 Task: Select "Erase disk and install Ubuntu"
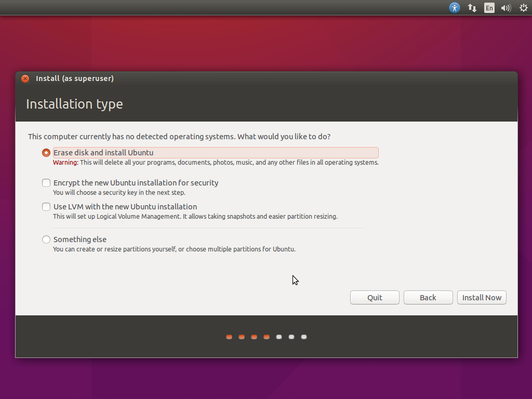point(46,152)
